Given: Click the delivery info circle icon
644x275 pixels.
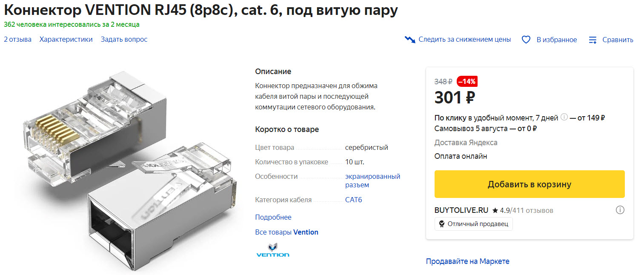Looking at the screenshot, I should tap(564, 117).
